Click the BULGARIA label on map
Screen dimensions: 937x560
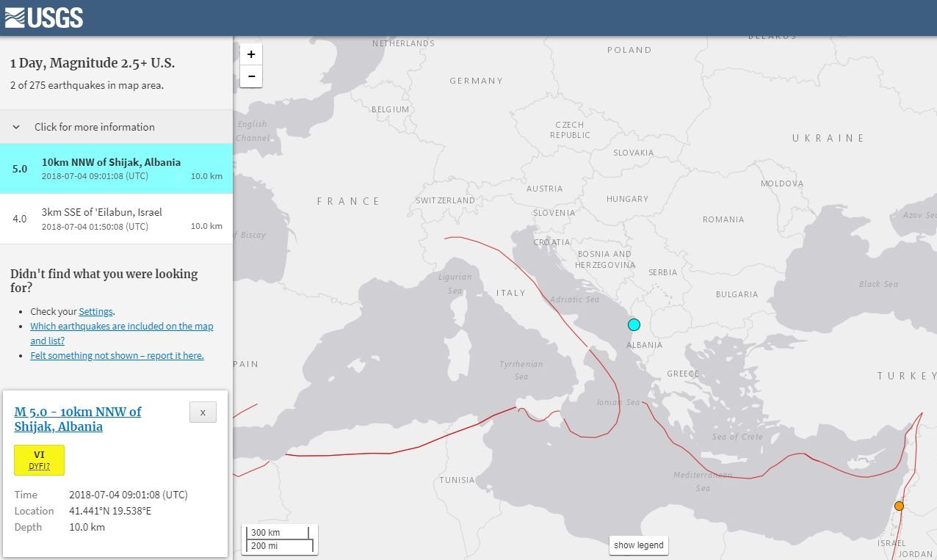pos(737,294)
